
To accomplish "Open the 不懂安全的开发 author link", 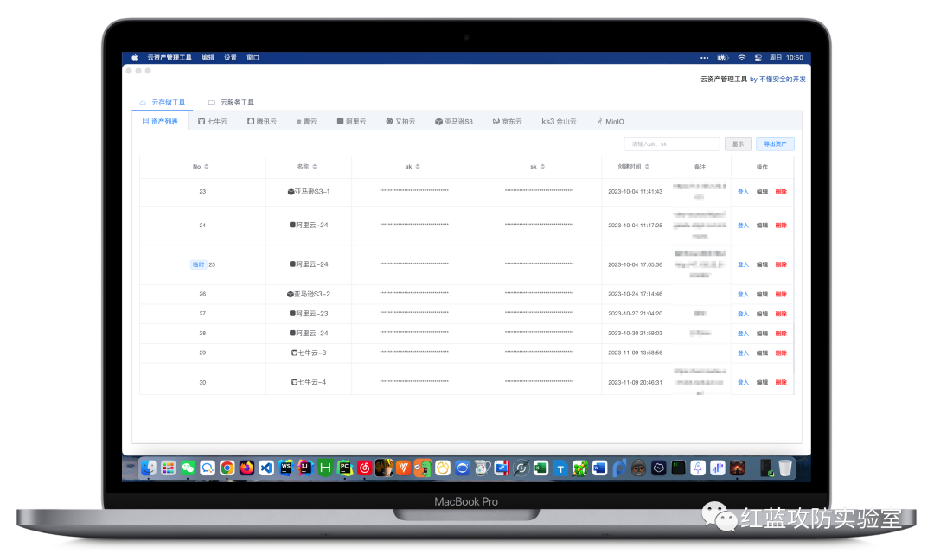I will point(782,80).
